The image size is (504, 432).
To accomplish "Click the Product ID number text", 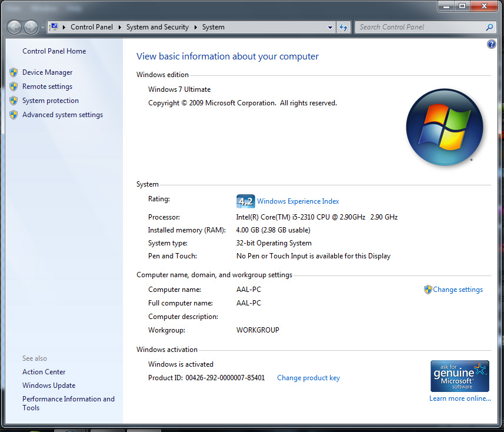I will [225, 378].
